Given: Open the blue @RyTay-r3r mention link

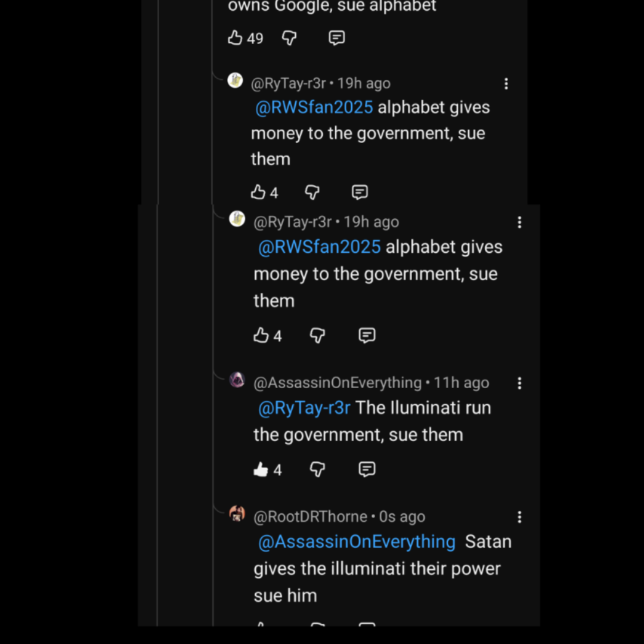Looking at the screenshot, I should click(304, 408).
